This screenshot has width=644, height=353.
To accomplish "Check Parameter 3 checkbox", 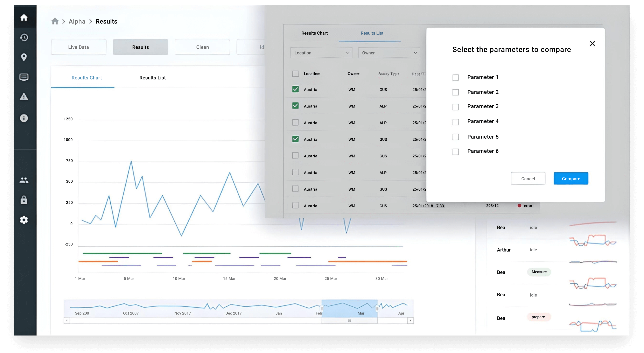I will coord(455,107).
